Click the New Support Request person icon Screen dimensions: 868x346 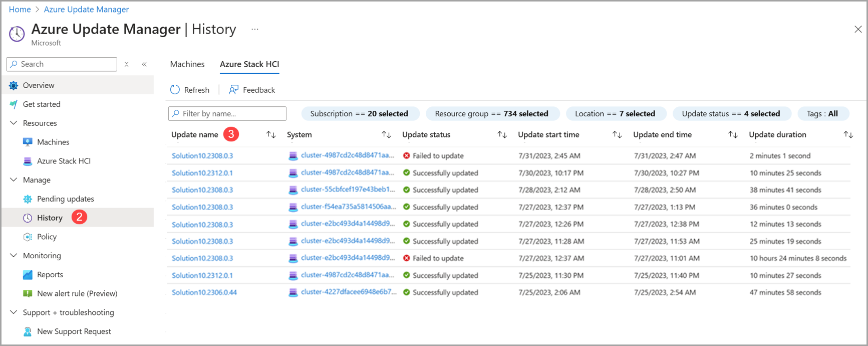28,331
